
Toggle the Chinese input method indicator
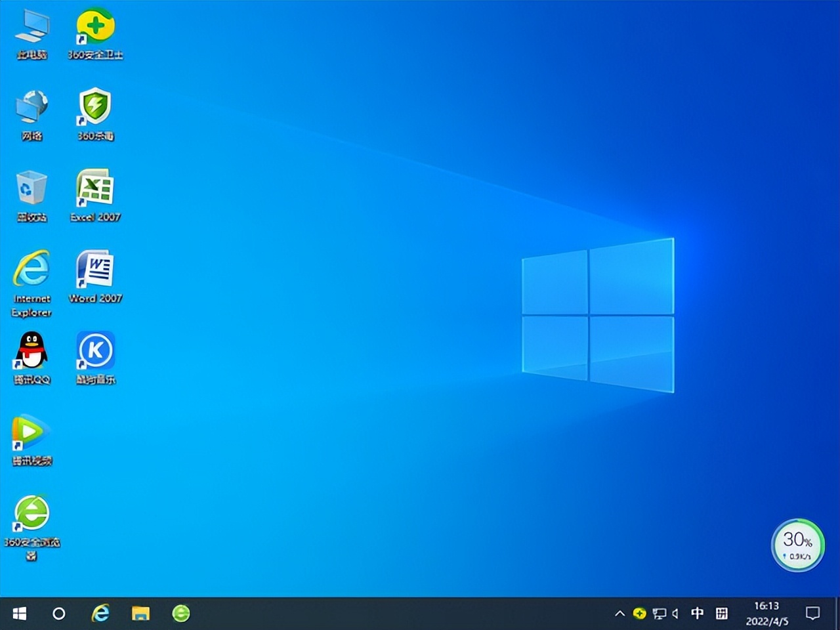(x=698, y=614)
